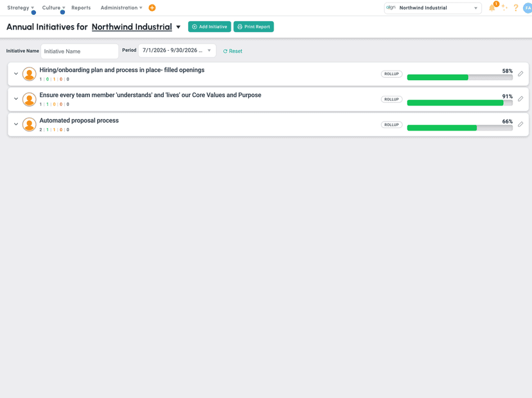Click the 58% progress bar
Image resolution: width=532 pixels, height=398 pixels.
pos(460,77)
